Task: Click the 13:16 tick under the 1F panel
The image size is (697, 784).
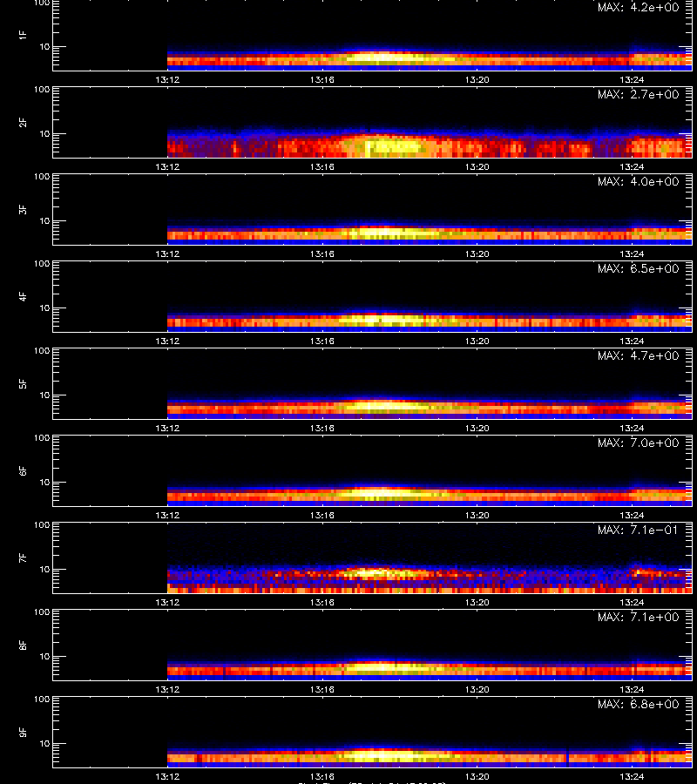Action: pyautogui.click(x=322, y=79)
